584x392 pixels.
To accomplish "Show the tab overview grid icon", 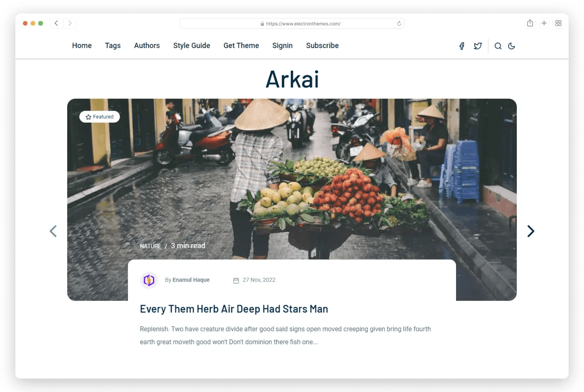I will (x=558, y=23).
